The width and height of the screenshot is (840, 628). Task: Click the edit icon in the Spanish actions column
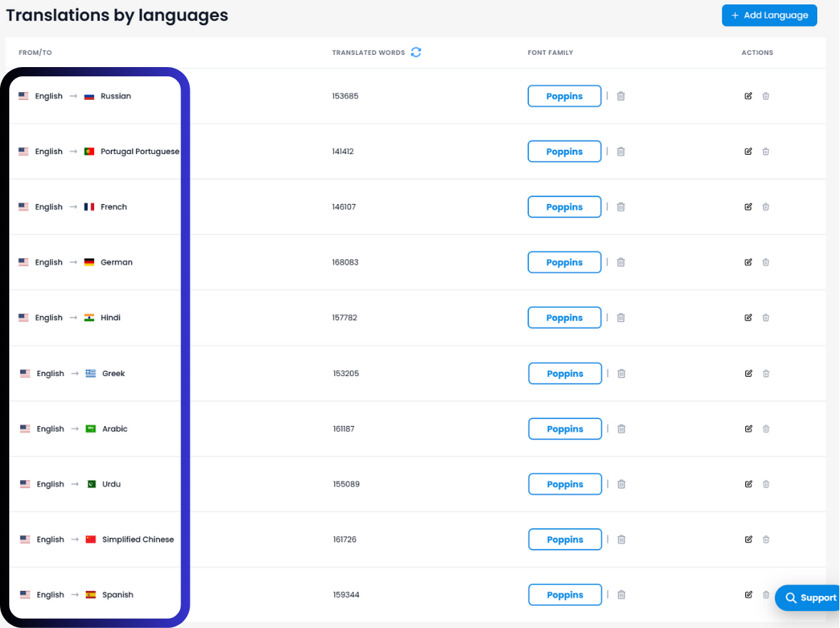tap(748, 594)
